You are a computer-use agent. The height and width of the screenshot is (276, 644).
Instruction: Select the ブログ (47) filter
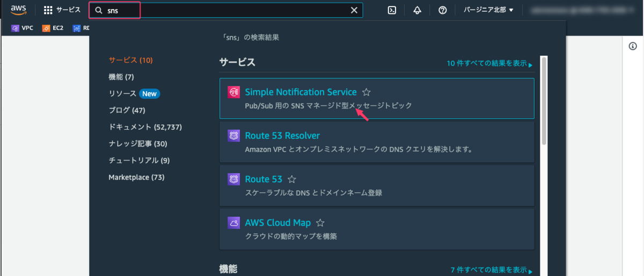click(127, 110)
